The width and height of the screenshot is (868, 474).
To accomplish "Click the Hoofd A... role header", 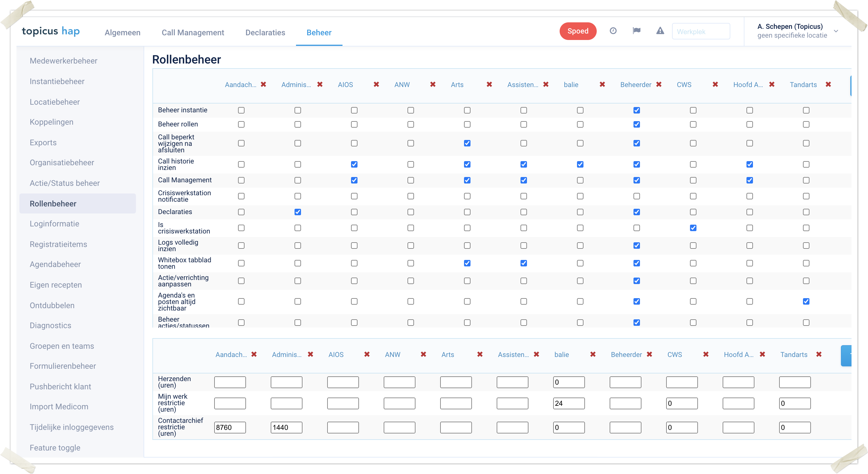I will 748,84.
